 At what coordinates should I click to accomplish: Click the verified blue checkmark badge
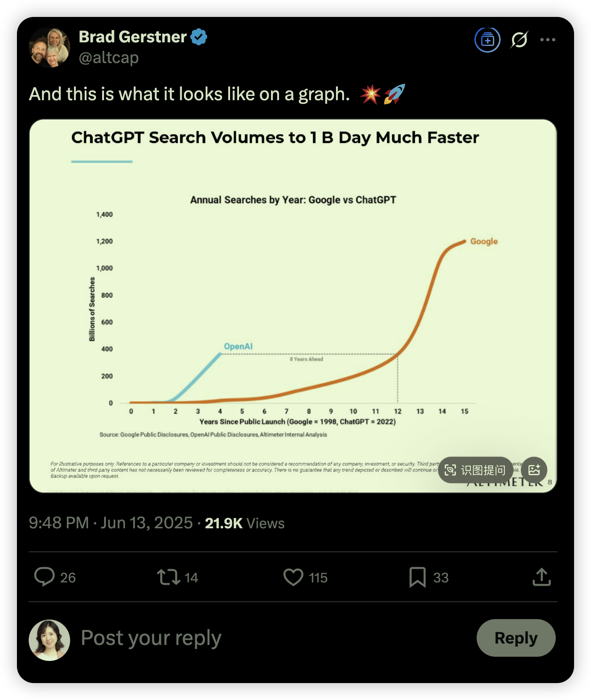pyautogui.click(x=199, y=37)
